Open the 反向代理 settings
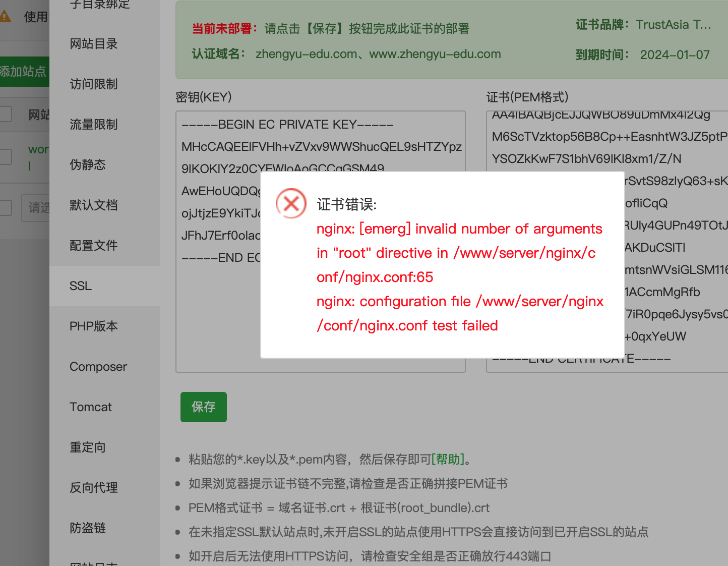Screen dimensions: 728x566 [x=93, y=487]
